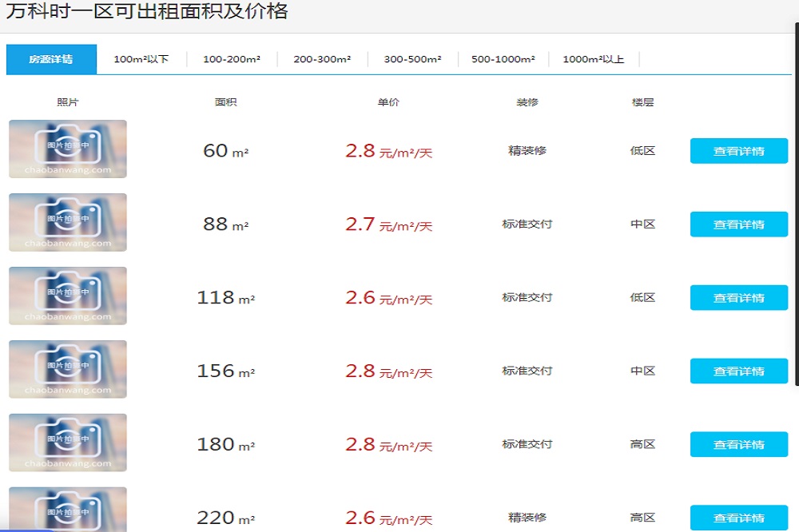Click the price of the 118 m² listing

pos(389,298)
